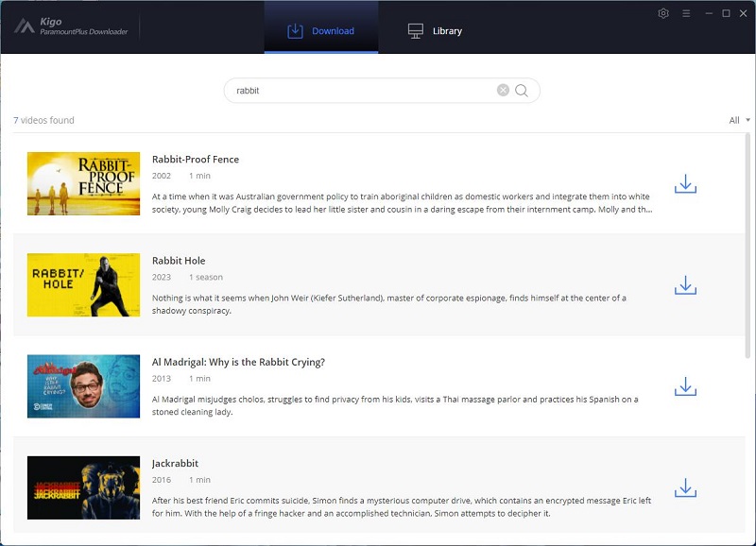This screenshot has width=756, height=546.
Task: Click the '1 season' label under Rabbit Hole
Action: coord(206,277)
